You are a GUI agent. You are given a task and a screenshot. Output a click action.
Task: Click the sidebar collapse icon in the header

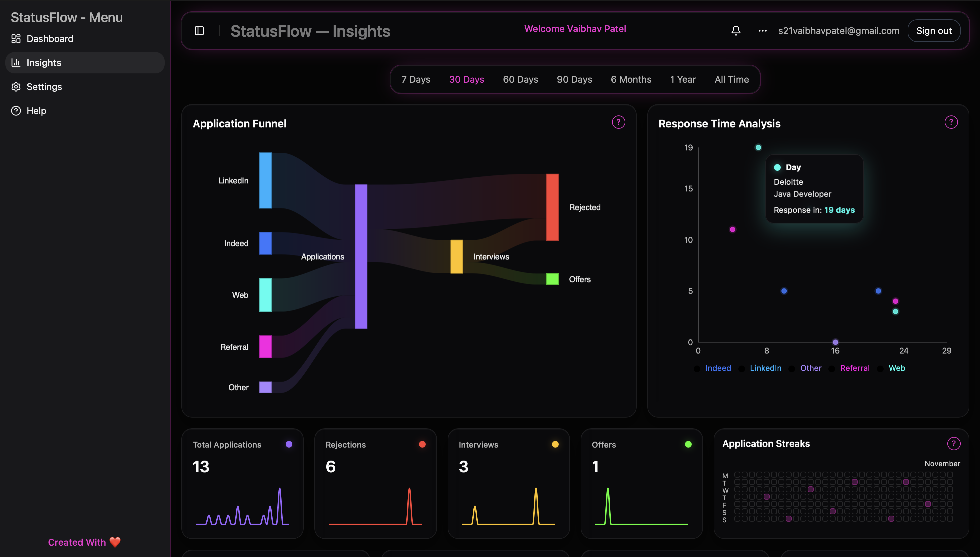[x=200, y=31]
